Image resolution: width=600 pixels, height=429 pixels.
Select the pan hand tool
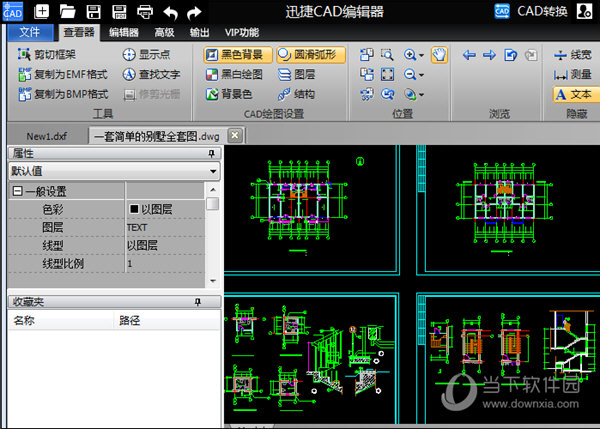pos(438,55)
